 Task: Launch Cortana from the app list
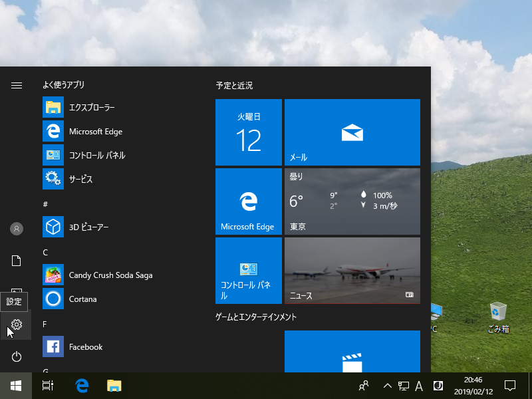click(122, 299)
